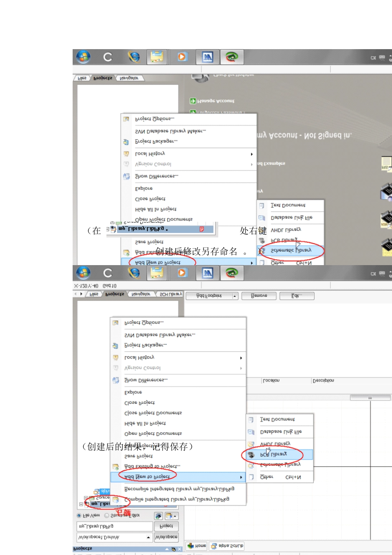Click the Show Differences icon in the upper context menu
The width and height of the screenshot is (392, 555).
click(126, 176)
